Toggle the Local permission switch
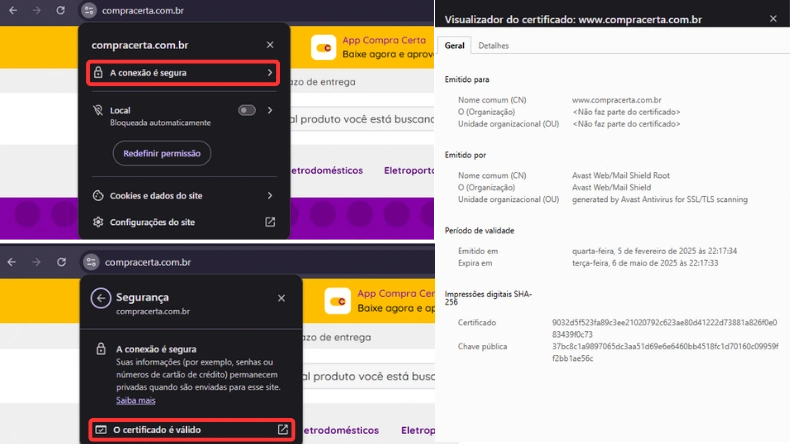 pos(246,111)
